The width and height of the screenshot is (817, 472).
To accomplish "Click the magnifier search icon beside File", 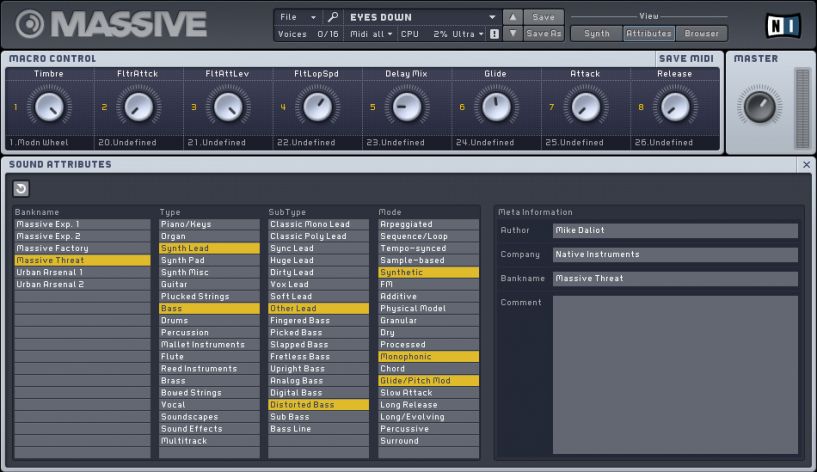I will pyautogui.click(x=332, y=17).
